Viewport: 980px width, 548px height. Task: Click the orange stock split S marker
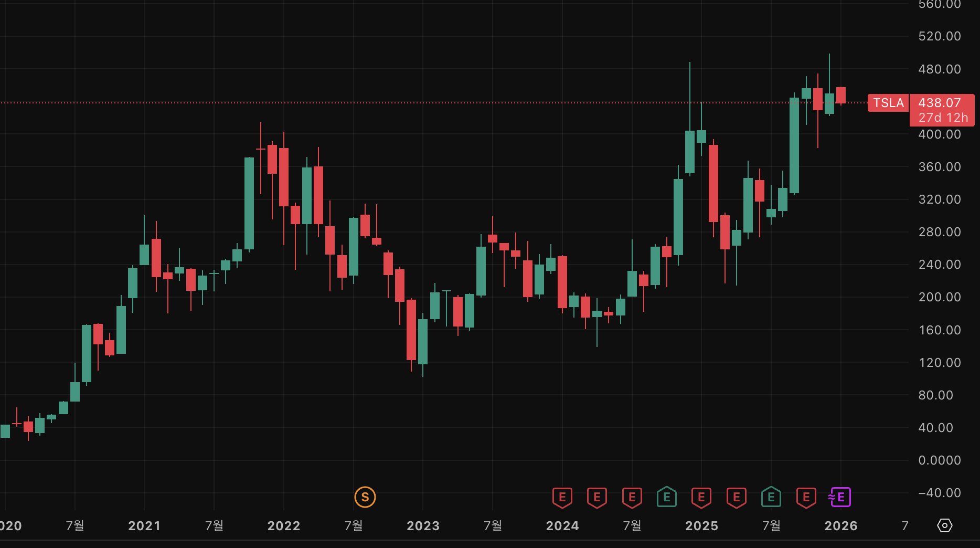365,497
